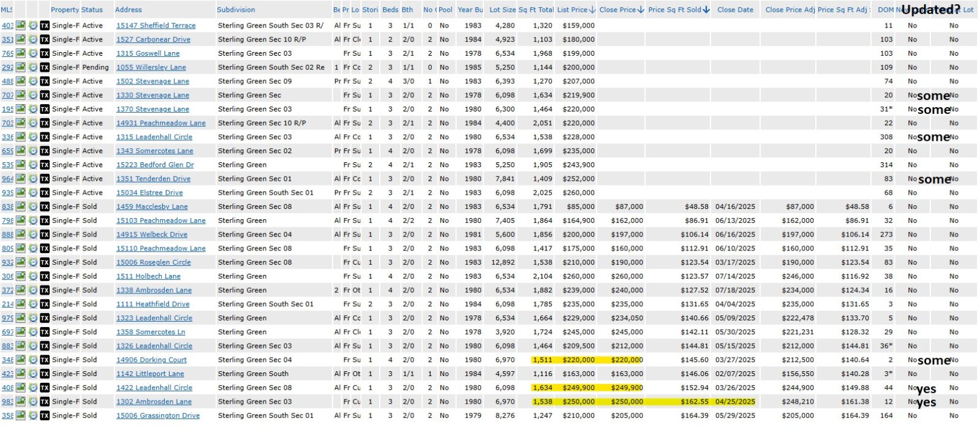The height and width of the screenshot is (430, 980).
Task: Open listing 15006 Grassington Drive
Action: [158, 416]
